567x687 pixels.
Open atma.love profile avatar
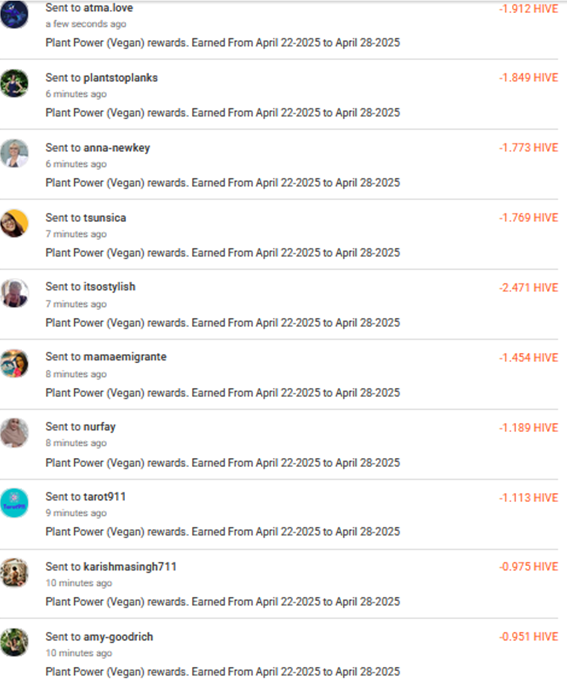point(14,14)
